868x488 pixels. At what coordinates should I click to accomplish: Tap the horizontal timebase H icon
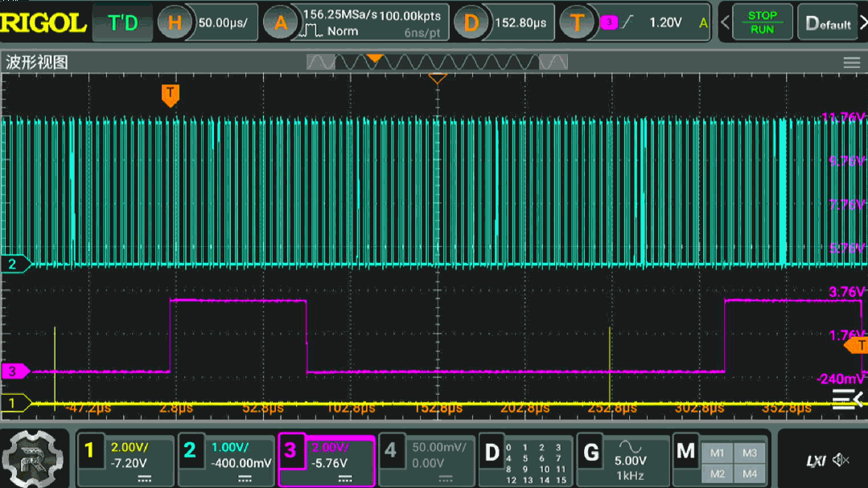click(175, 23)
